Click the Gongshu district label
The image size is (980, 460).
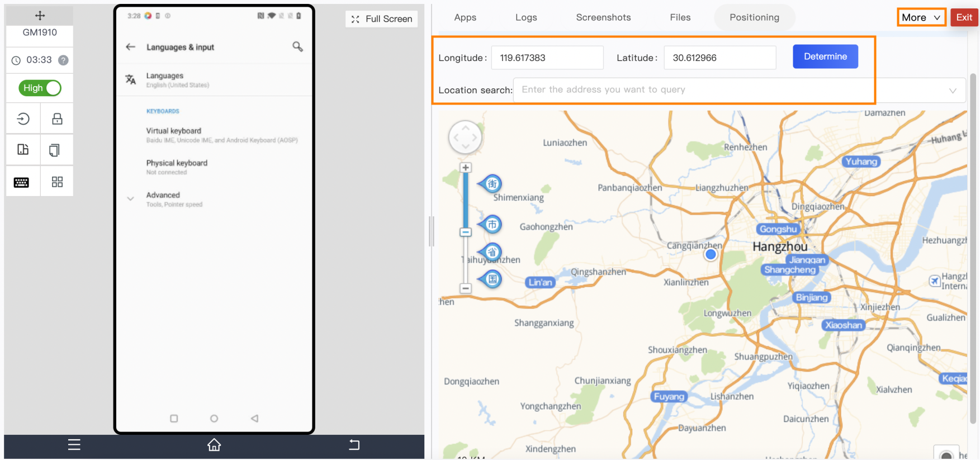(778, 229)
